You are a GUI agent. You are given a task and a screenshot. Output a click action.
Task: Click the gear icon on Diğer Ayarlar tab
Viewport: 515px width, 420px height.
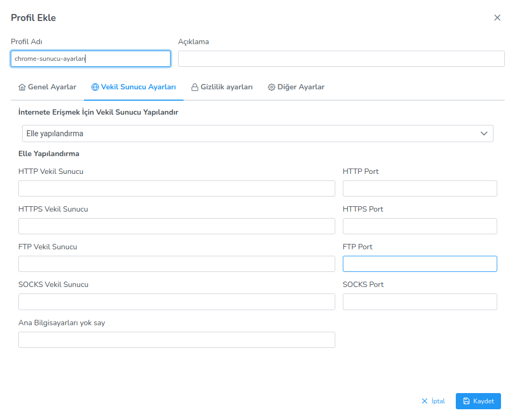click(272, 87)
